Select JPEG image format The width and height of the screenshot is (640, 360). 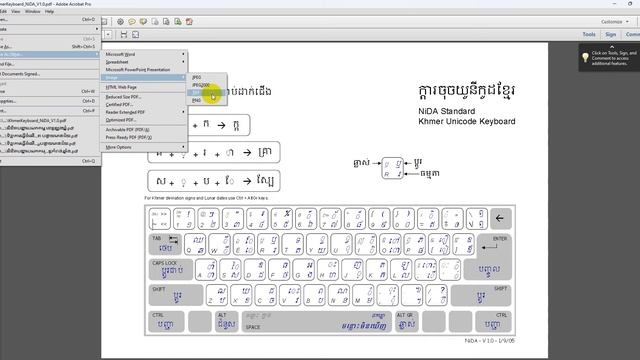207,78
